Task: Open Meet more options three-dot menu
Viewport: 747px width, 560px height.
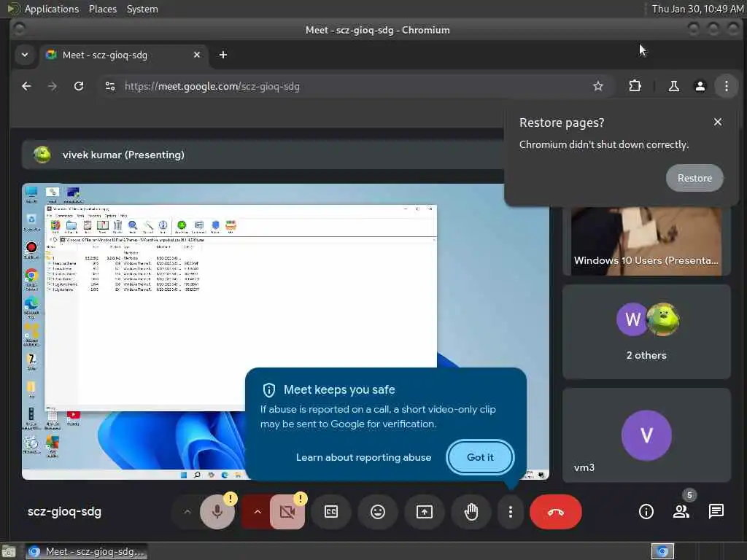Action: pyautogui.click(x=510, y=512)
